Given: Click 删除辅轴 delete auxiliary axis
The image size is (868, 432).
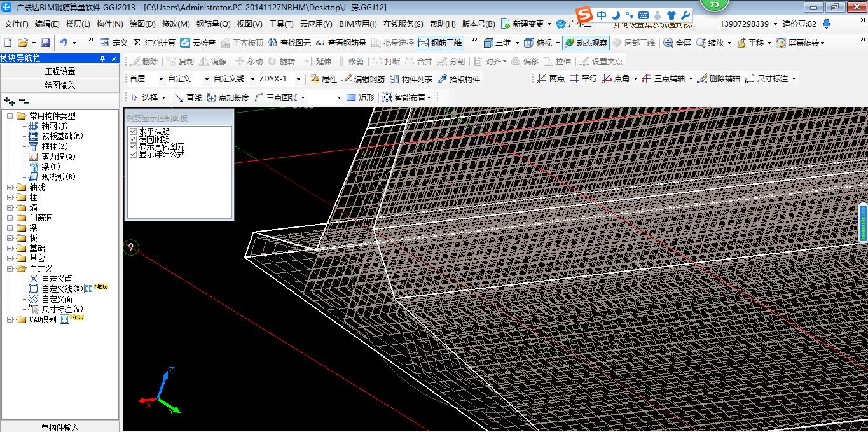Looking at the screenshot, I should point(719,78).
